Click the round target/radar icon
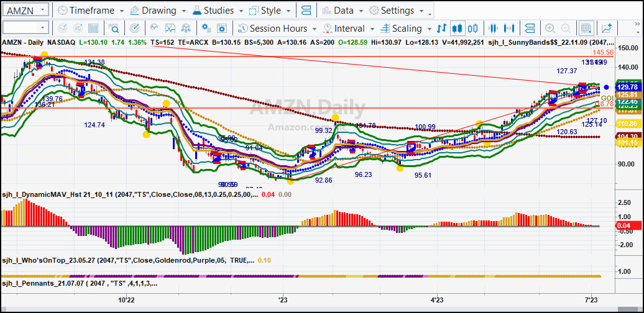Image resolution: width=644 pixels, height=313 pixels. tap(134, 29)
